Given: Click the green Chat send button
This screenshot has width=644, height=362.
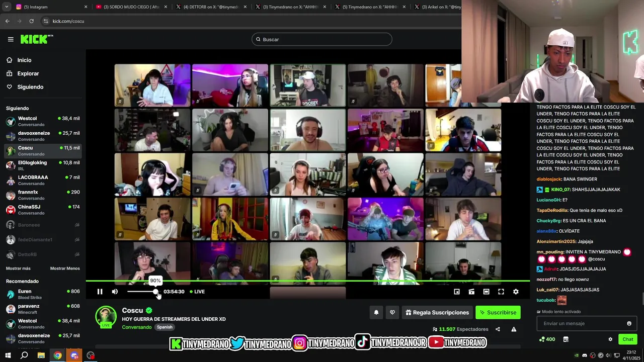Looking at the screenshot, I should click(628, 339).
